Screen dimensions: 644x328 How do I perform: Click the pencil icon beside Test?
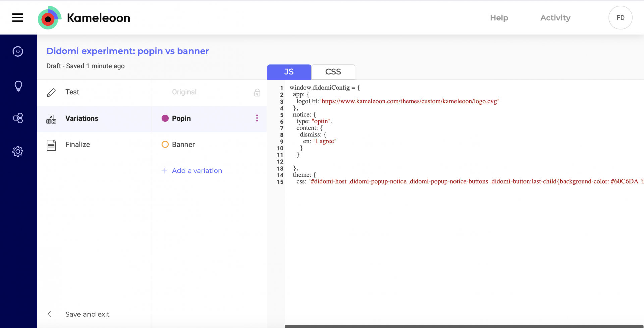click(51, 92)
